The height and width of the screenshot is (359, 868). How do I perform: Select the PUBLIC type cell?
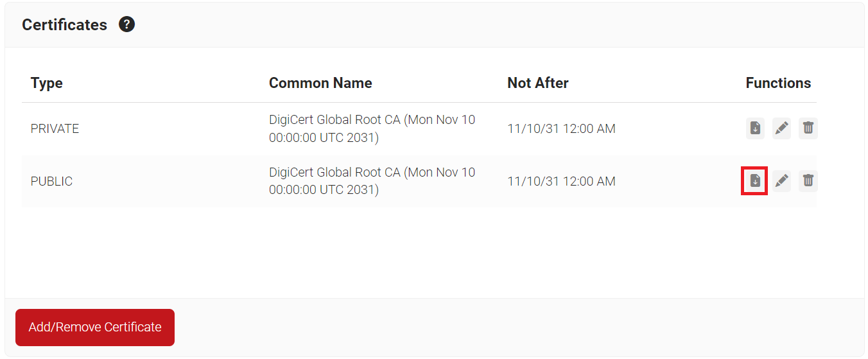click(x=51, y=181)
